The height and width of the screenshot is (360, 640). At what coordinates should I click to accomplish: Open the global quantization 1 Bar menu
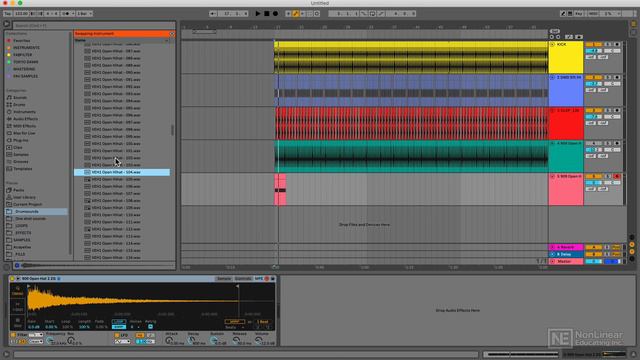click(x=84, y=13)
